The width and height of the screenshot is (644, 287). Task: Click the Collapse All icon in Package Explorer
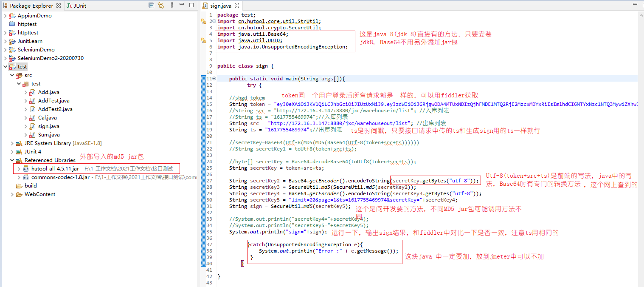(x=152, y=6)
